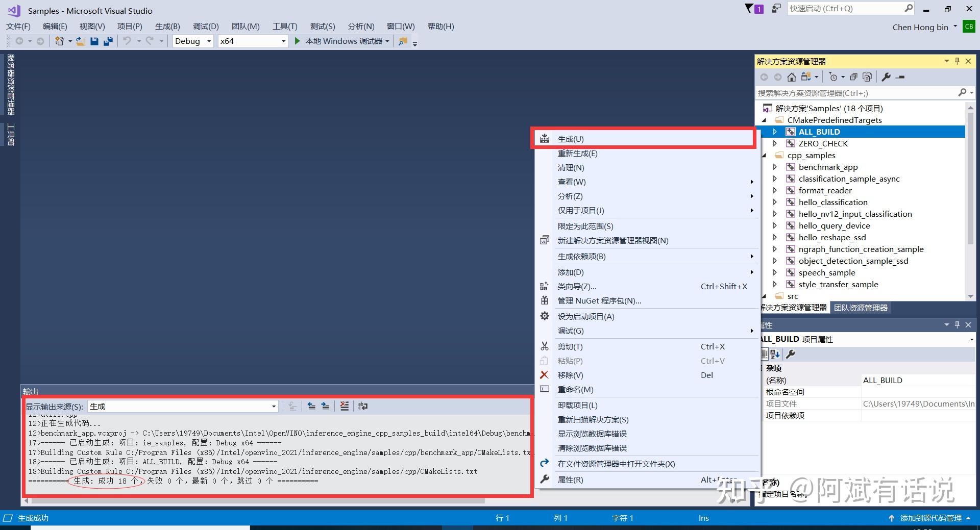980x530 pixels.
Task: Choose 设为启动项目(A) in context menu
Action: click(x=646, y=317)
